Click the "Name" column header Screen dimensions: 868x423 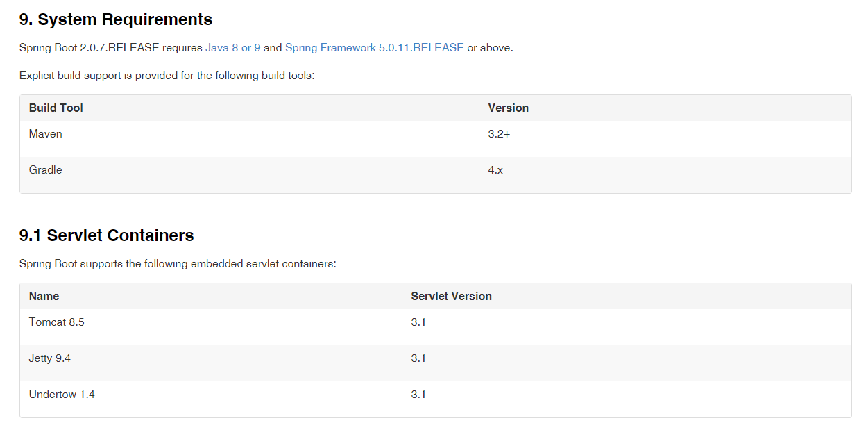pyautogui.click(x=44, y=296)
